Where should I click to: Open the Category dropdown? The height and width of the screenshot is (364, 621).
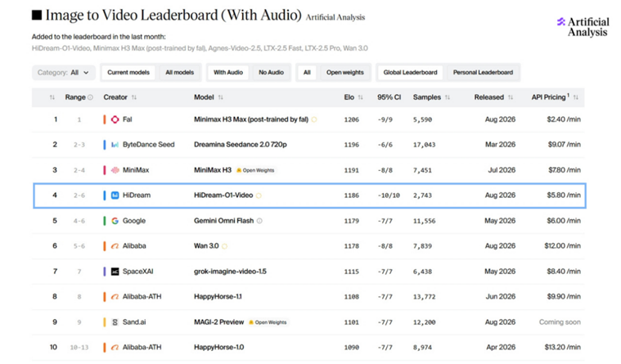coord(63,73)
